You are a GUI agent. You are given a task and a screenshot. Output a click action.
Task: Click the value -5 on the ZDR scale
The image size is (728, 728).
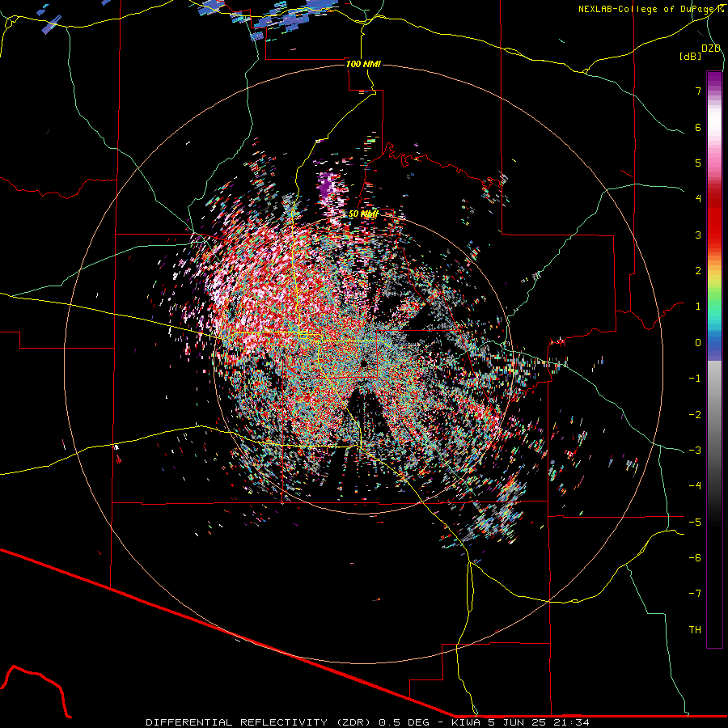[x=695, y=523]
